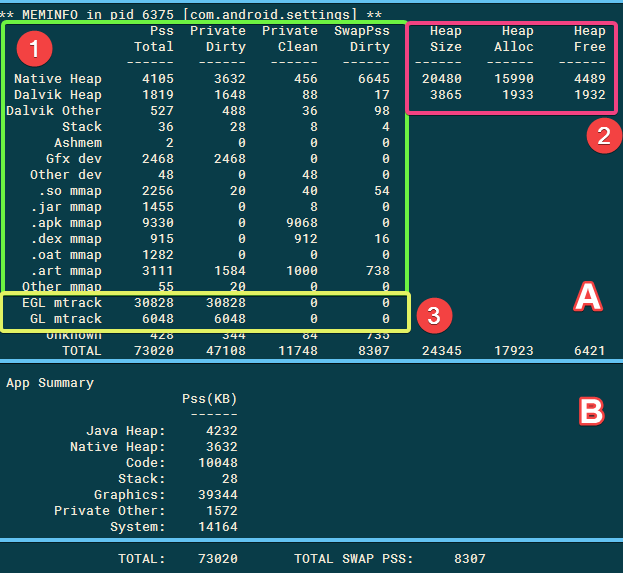Select the 'Native Heap' row label in the table
The image size is (623, 573).
click(x=58, y=79)
